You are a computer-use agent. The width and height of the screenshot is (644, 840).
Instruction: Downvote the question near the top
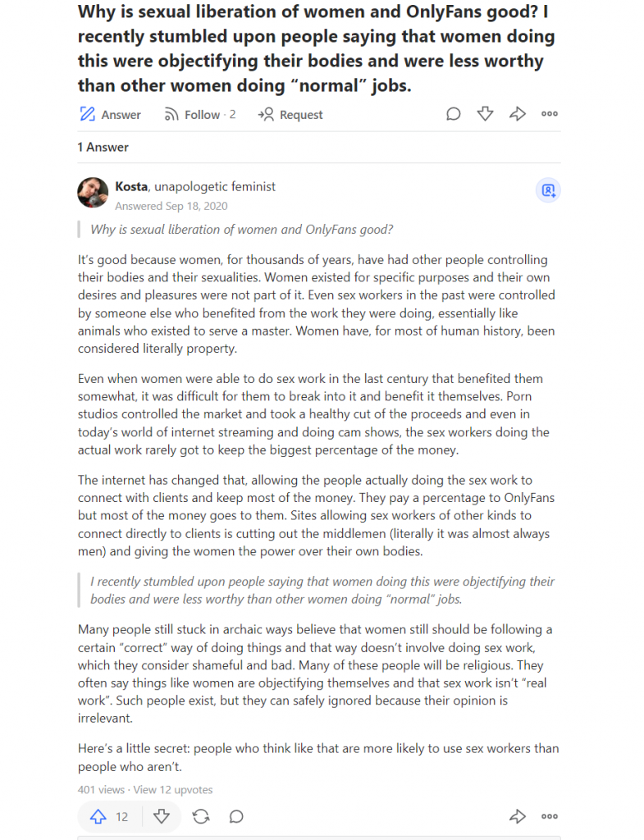pyautogui.click(x=486, y=113)
